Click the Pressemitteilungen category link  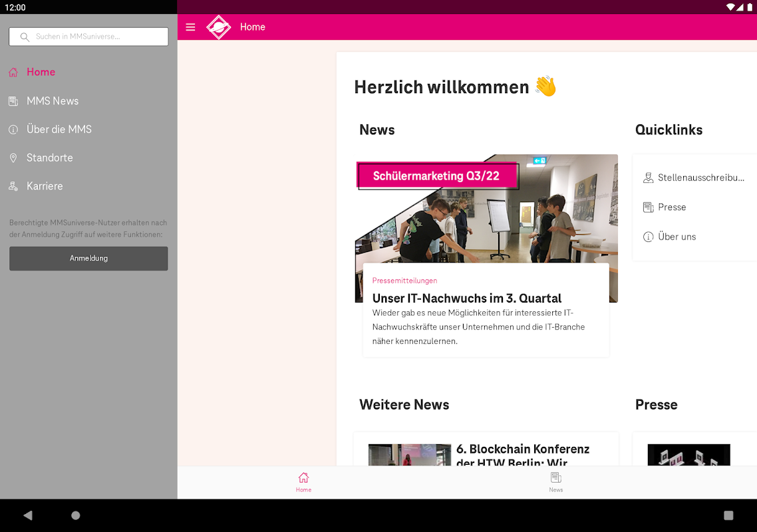(x=404, y=281)
